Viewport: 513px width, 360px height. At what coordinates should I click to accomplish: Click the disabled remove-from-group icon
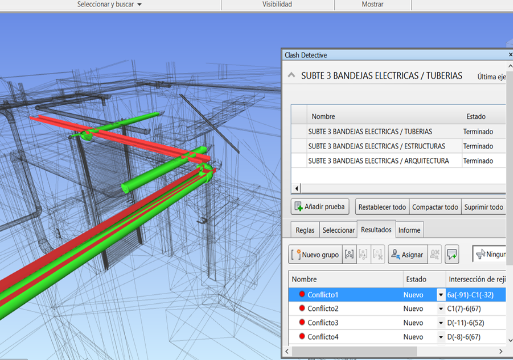[363, 254]
